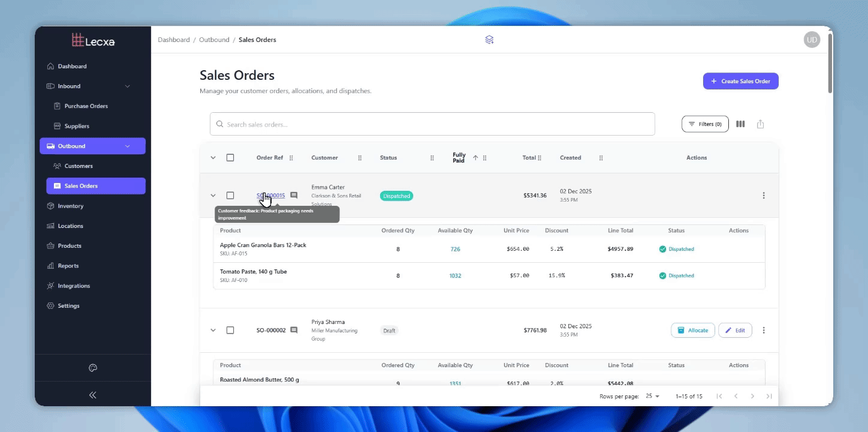Go to Outbound breadcrumb link
Image resolution: width=868 pixels, height=432 pixels.
point(214,40)
